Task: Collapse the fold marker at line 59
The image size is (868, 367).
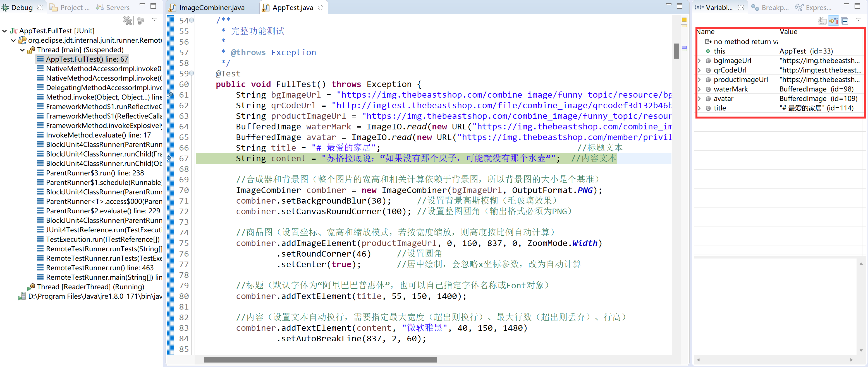Action: coord(192,73)
